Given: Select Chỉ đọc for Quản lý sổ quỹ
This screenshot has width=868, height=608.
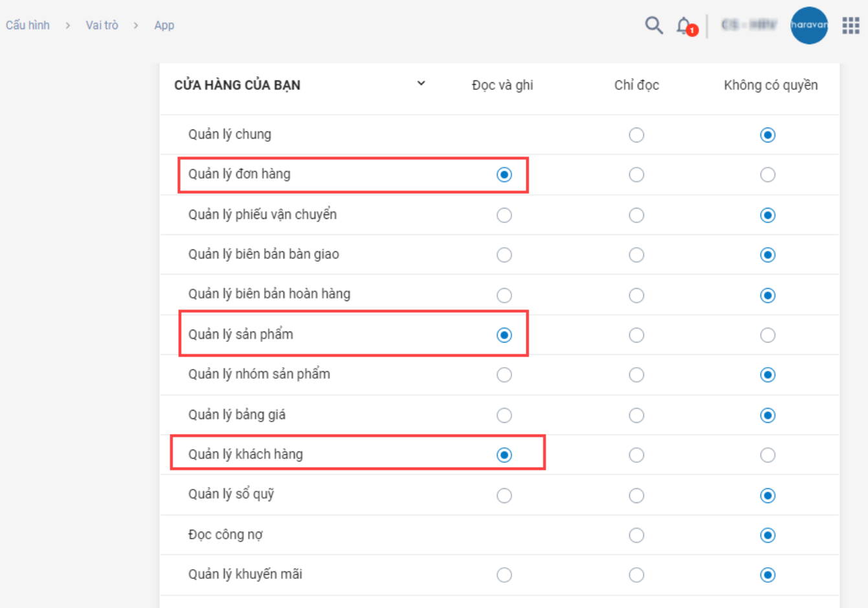Looking at the screenshot, I should click(x=636, y=495).
